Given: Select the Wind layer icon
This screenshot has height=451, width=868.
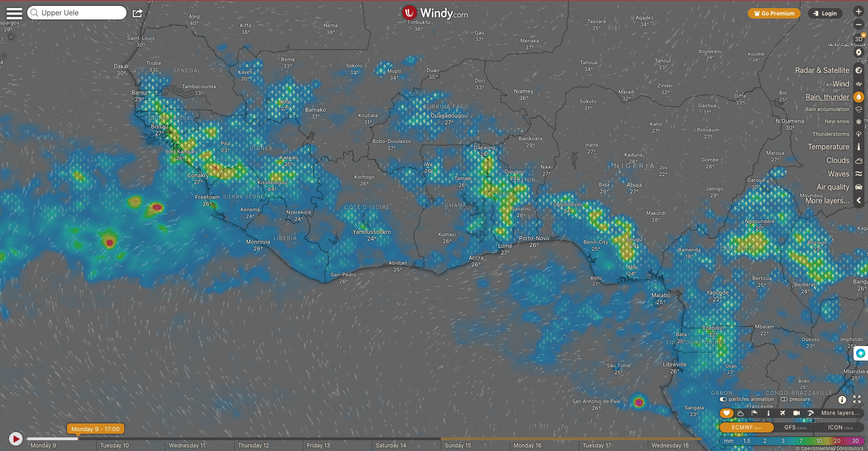Looking at the screenshot, I should tap(859, 84).
